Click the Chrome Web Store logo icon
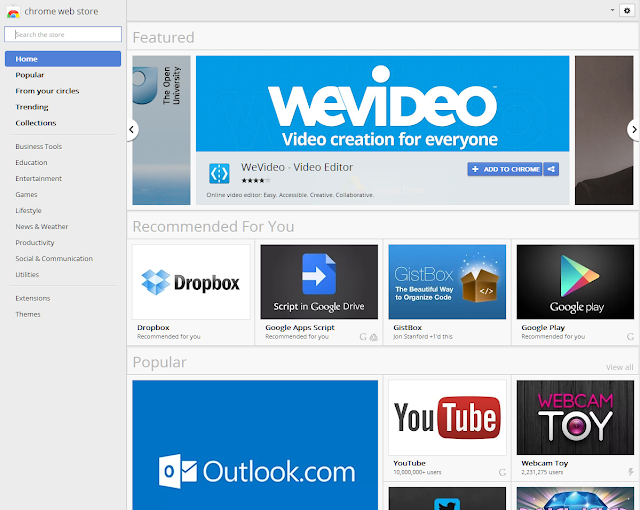 [x=13, y=11]
